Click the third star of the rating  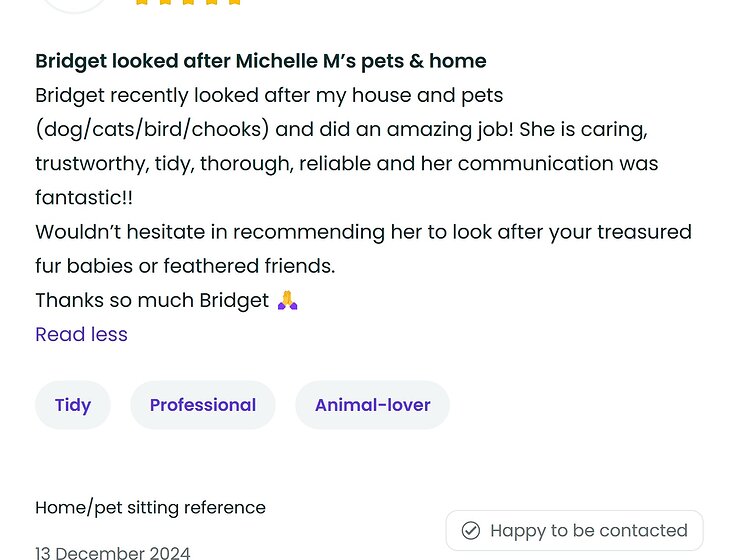[x=188, y=2]
